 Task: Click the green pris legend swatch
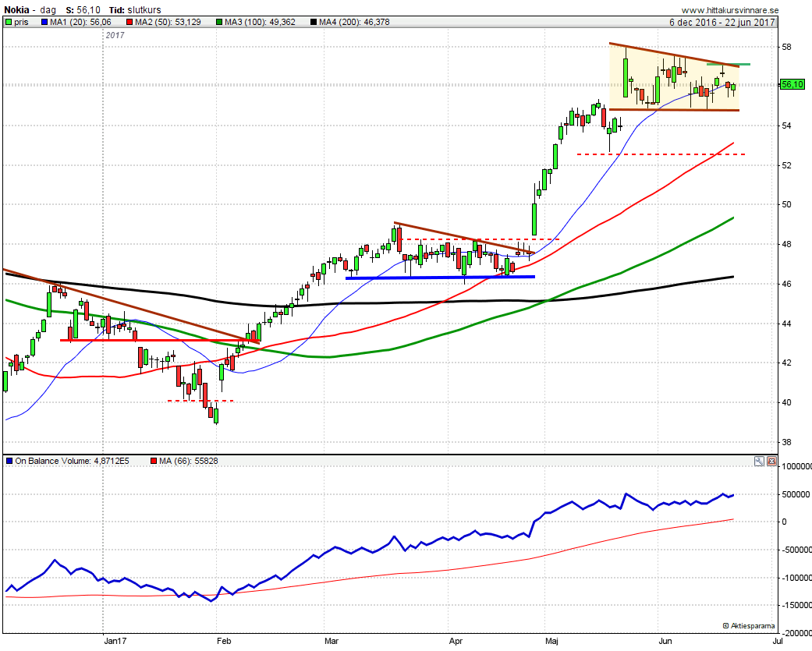(x=9, y=23)
